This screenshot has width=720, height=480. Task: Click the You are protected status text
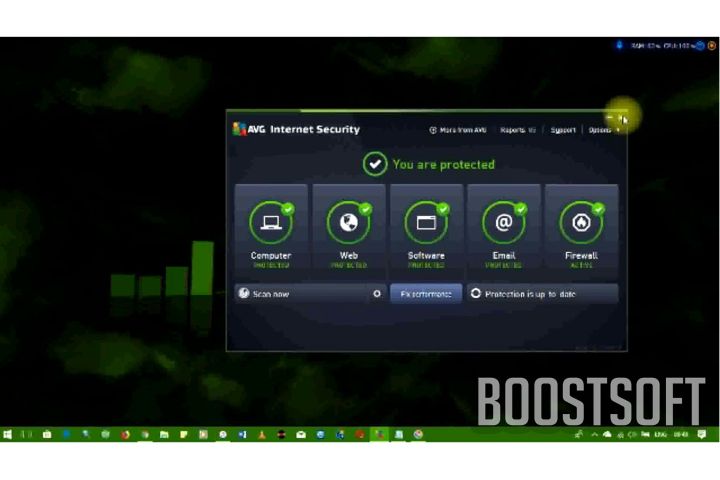[x=444, y=164]
